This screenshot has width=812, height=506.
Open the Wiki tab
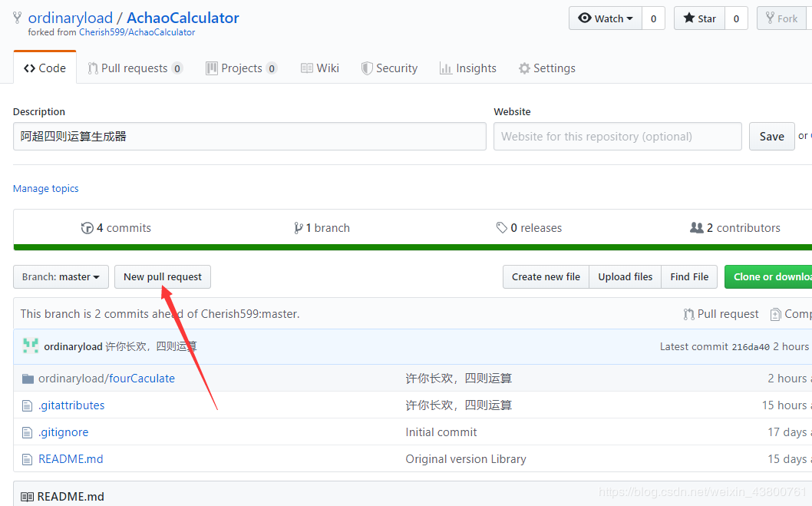320,68
